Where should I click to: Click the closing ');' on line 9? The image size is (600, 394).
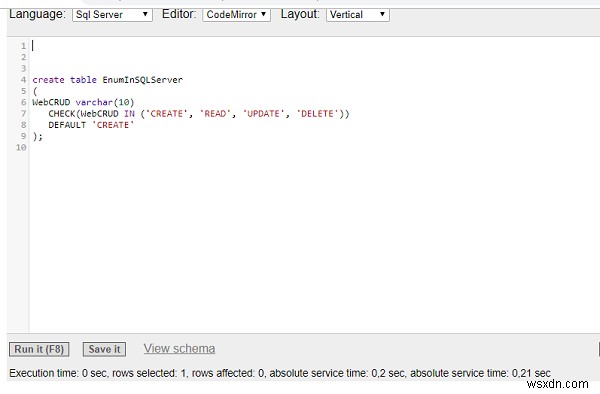coord(38,137)
